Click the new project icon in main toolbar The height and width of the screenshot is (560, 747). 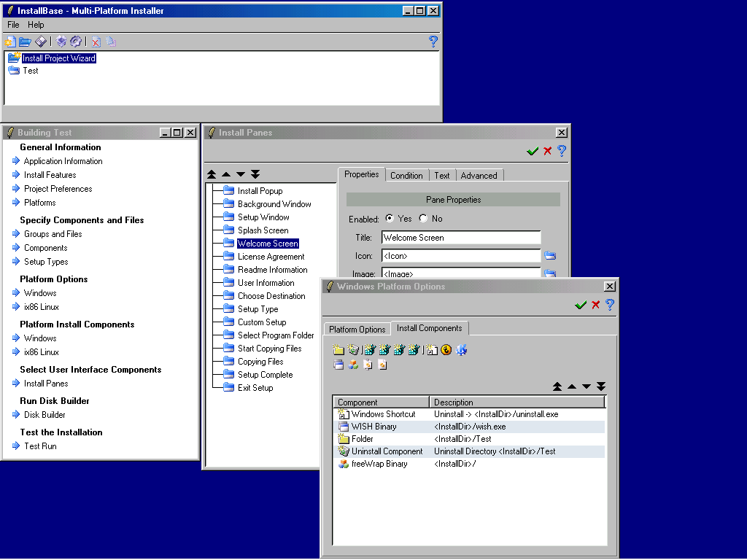click(10, 42)
